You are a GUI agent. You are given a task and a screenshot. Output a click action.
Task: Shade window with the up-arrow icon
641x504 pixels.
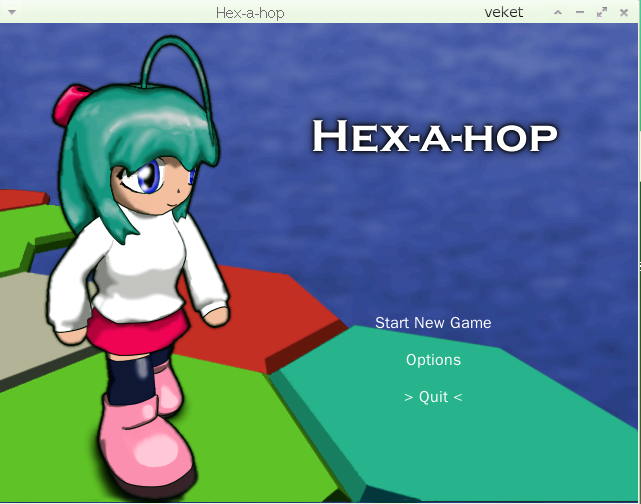point(558,13)
